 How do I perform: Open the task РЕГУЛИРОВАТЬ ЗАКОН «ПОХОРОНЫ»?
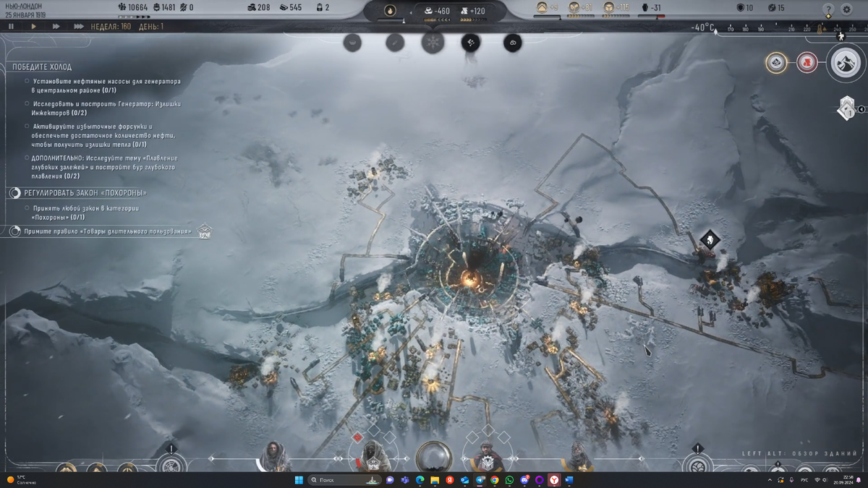tap(85, 193)
